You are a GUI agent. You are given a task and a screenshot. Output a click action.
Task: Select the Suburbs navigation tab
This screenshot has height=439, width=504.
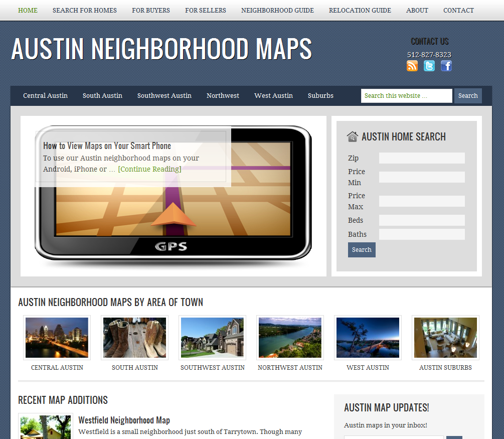tap(320, 96)
